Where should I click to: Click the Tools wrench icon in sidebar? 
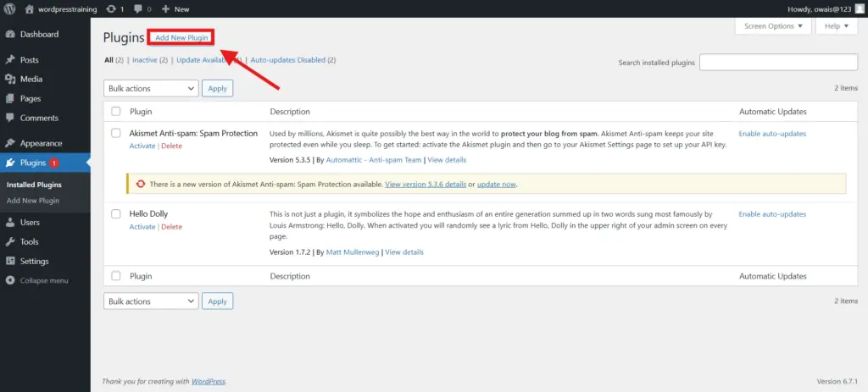pos(10,241)
